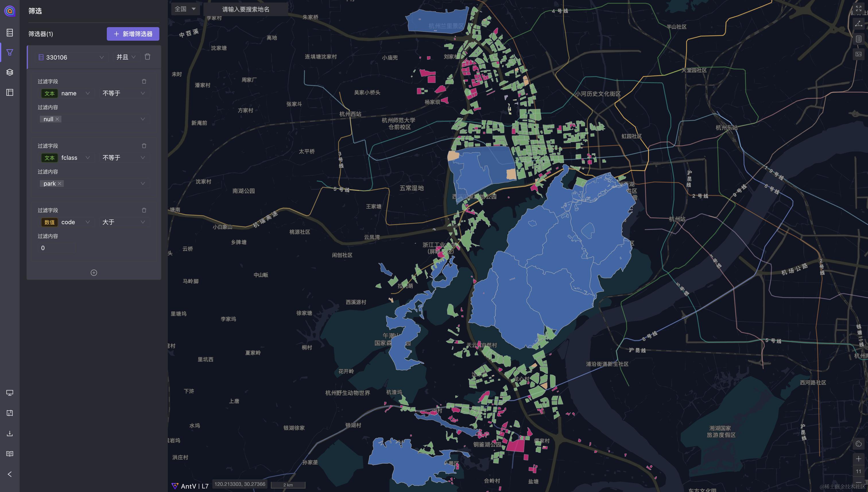Open the 全国 region selector
The height and width of the screenshot is (492, 868).
coord(185,9)
